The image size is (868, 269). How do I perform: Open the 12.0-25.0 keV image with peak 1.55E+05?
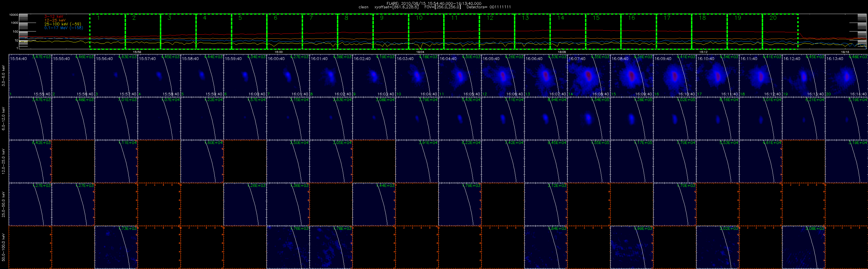click(x=589, y=162)
